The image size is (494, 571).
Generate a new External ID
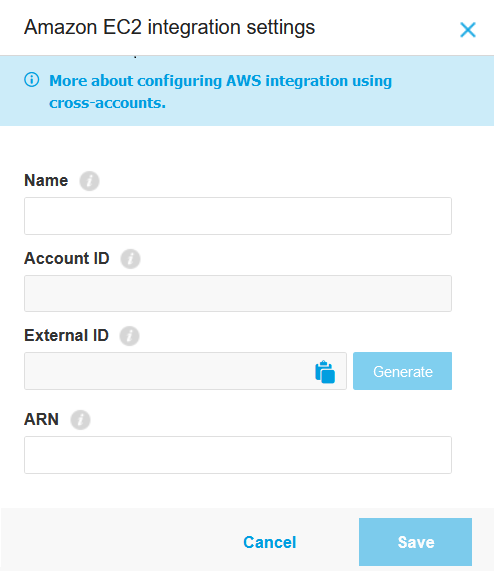click(x=403, y=371)
